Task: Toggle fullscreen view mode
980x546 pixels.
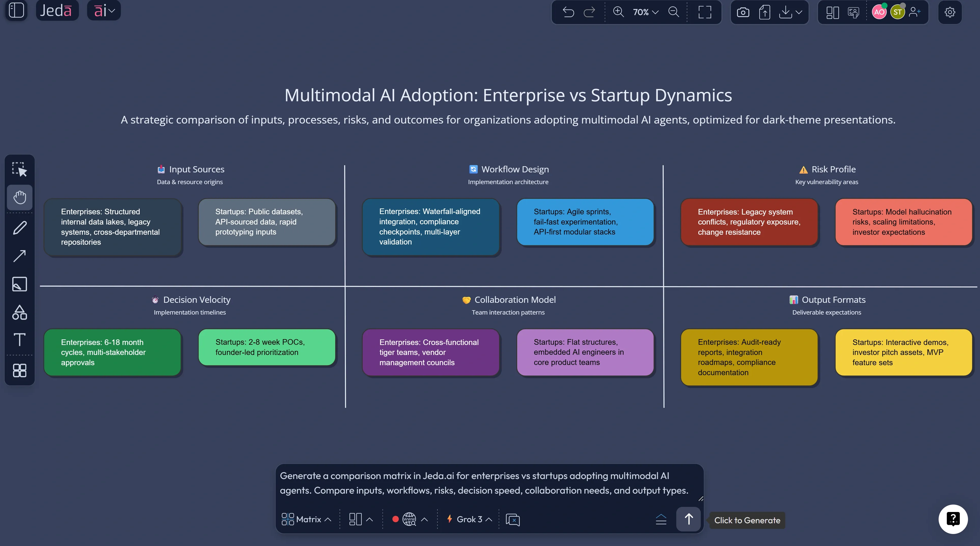Action: tap(705, 12)
